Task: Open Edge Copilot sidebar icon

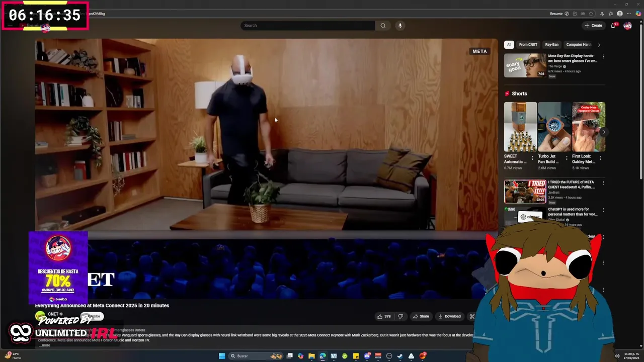Action: 638,14
